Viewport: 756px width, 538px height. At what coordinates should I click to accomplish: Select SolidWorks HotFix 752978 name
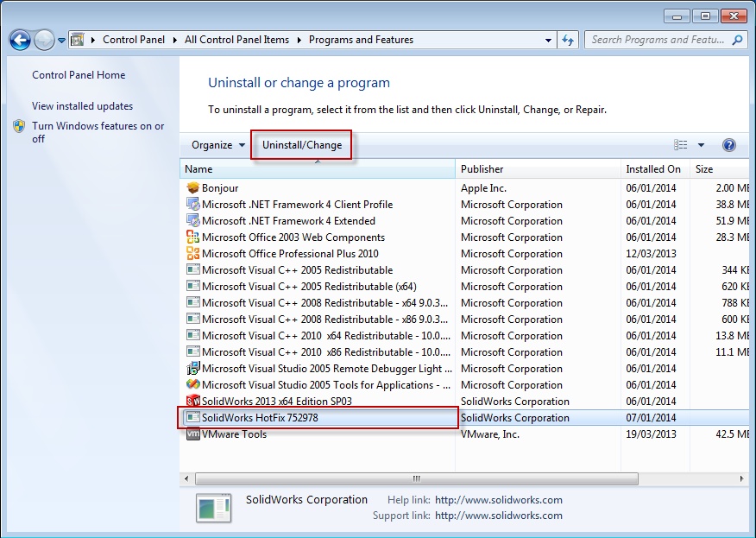pyautogui.click(x=260, y=418)
